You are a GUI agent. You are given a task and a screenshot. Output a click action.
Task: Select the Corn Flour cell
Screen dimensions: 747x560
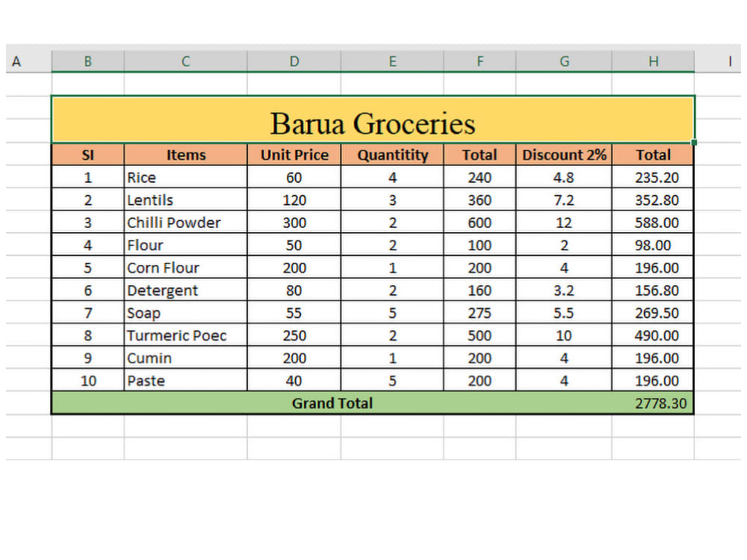[186, 267]
